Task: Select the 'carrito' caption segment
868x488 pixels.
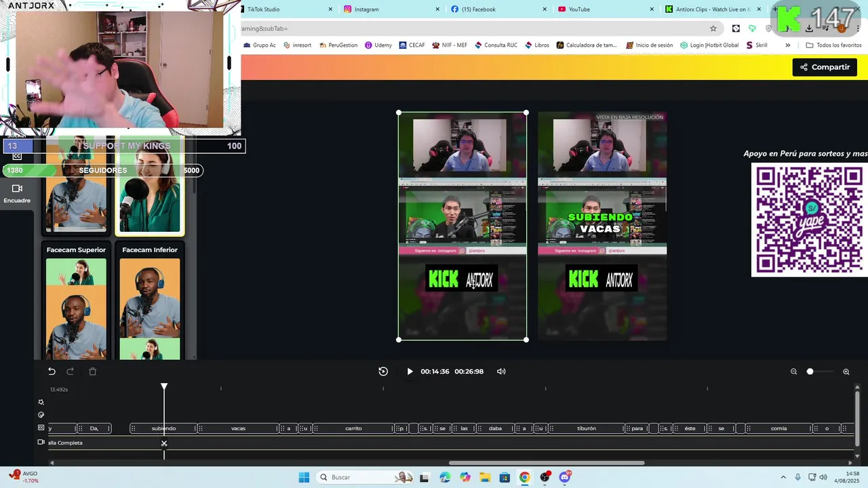Action: click(353, 428)
